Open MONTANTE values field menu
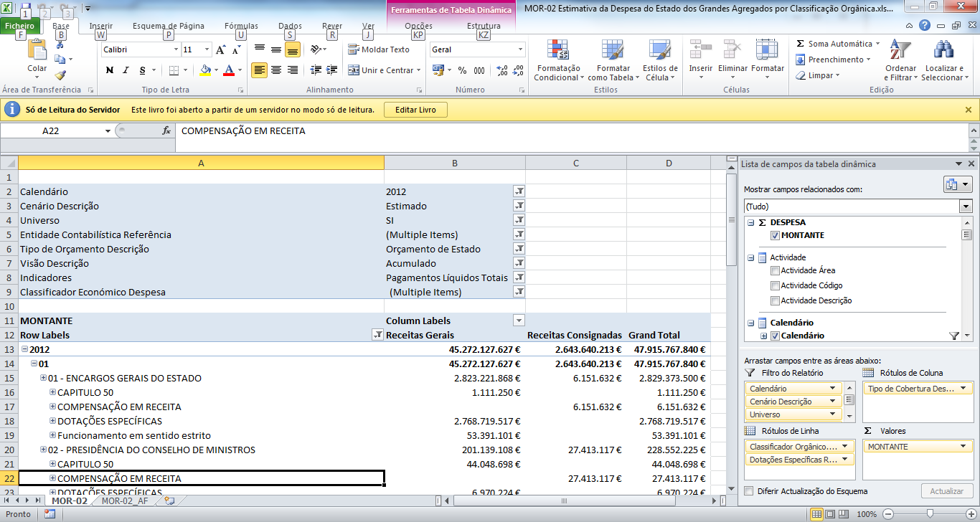 (963, 447)
